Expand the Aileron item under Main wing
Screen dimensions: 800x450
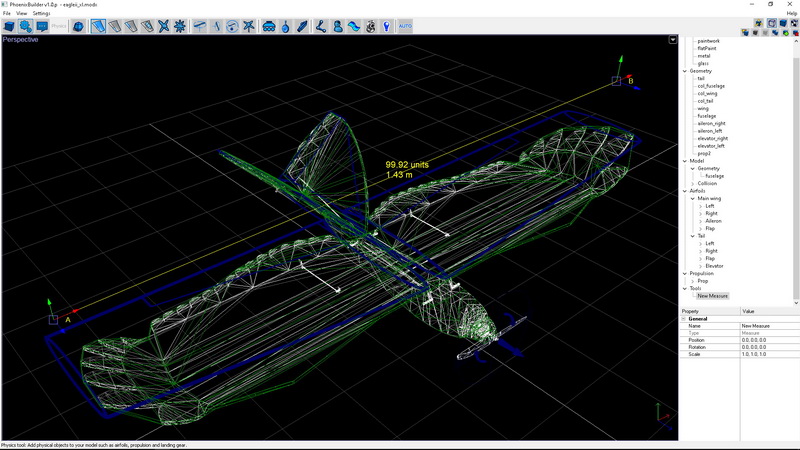pyautogui.click(x=700, y=220)
